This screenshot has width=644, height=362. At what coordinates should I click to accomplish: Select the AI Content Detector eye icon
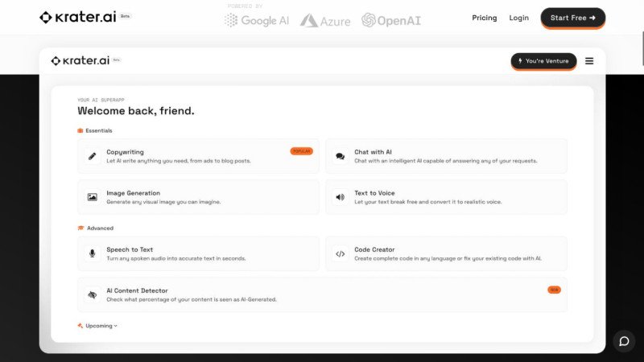[93, 295]
